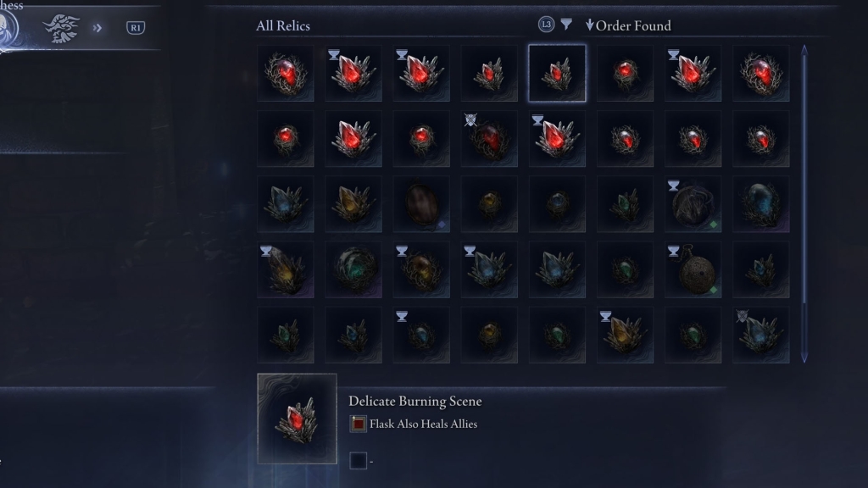Pick the blue crystal relic with crossed-out badge
The width and height of the screenshot is (868, 488).
pyautogui.click(x=761, y=335)
